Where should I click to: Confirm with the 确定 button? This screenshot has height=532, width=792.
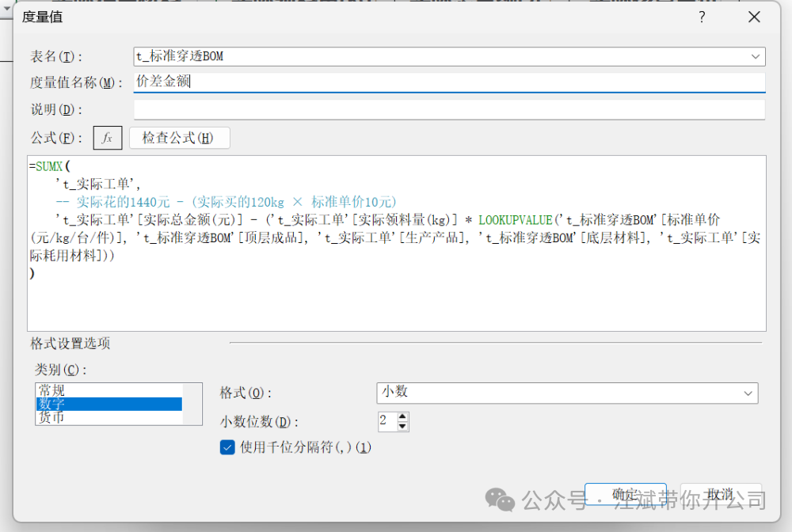point(626,494)
